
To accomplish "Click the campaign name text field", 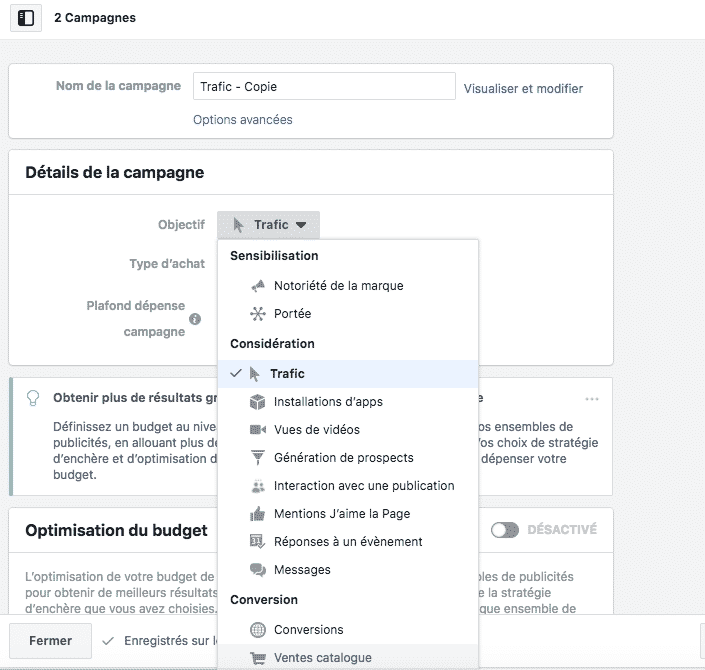I will pyautogui.click(x=323, y=87).
